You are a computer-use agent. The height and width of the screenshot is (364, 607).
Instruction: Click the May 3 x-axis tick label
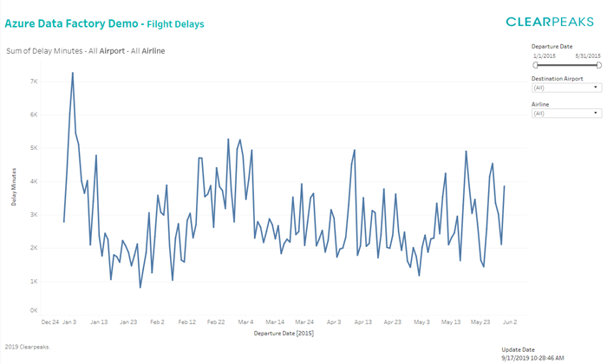[x=421, y=322]
